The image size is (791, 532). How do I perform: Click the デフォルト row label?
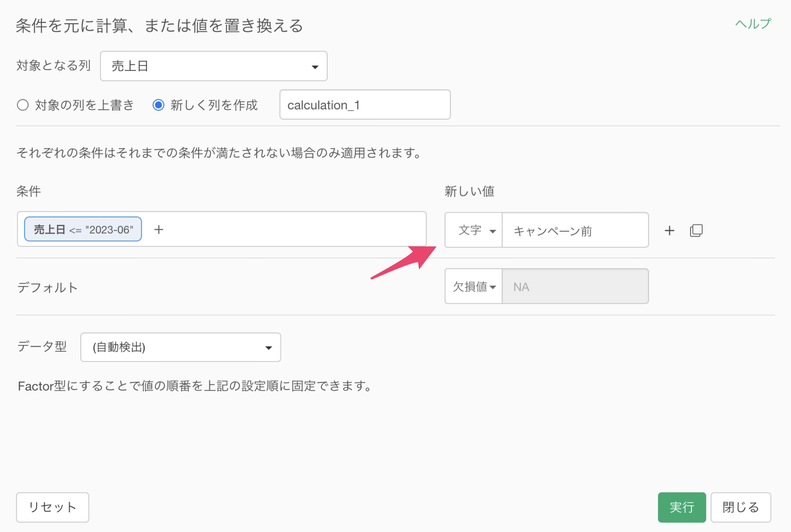point(48,287)
